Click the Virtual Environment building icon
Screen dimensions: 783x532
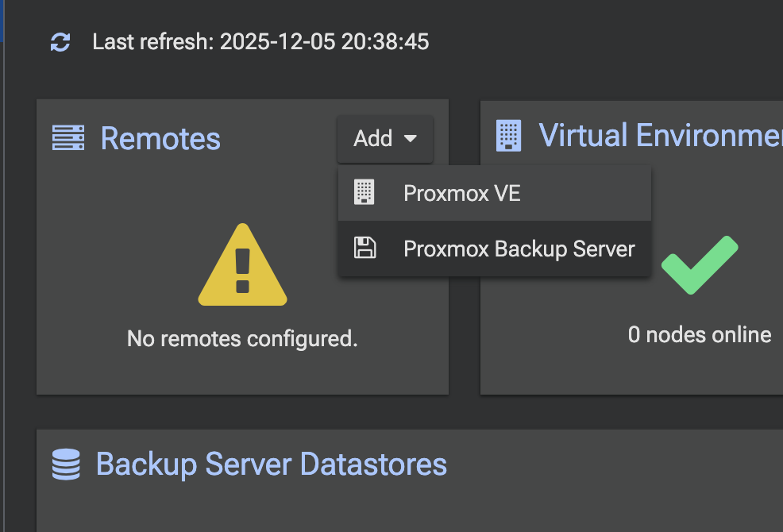click(x=508, y=136)
